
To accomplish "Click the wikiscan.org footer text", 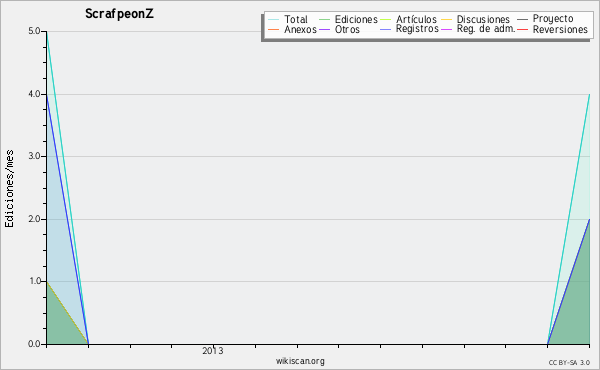I will click(300, 361).
